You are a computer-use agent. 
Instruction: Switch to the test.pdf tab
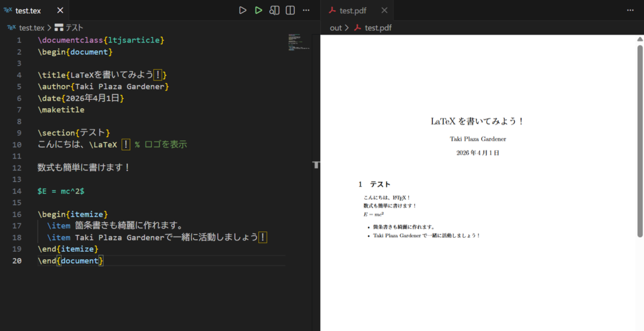(353, 11)
